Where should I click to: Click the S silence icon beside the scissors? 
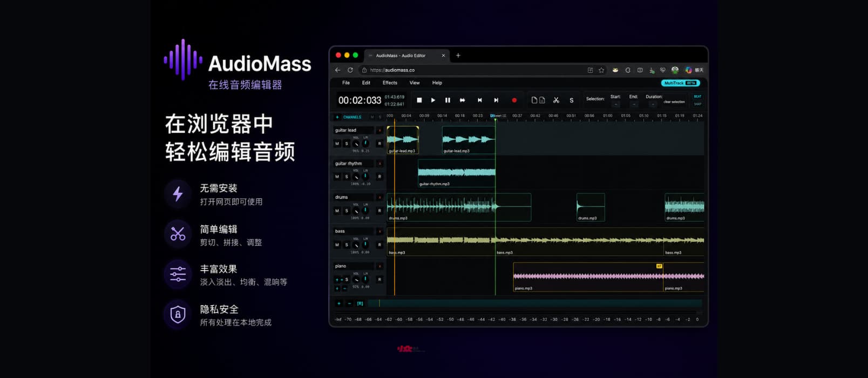click(x=572, y=100)
